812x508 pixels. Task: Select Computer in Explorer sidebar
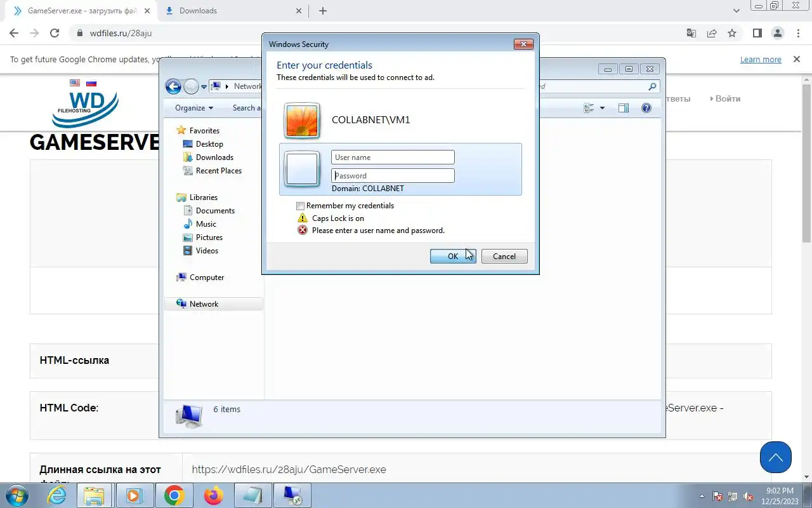[207, 277]
